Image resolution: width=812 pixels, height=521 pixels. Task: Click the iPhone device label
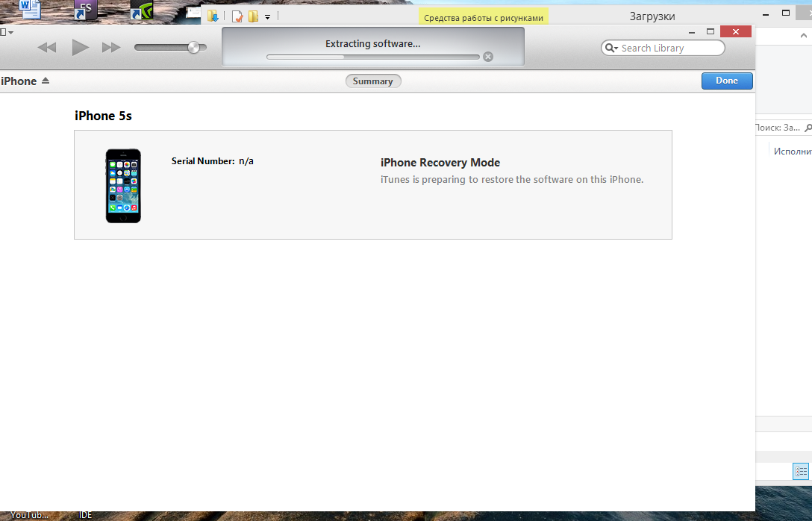click(19, 81)
